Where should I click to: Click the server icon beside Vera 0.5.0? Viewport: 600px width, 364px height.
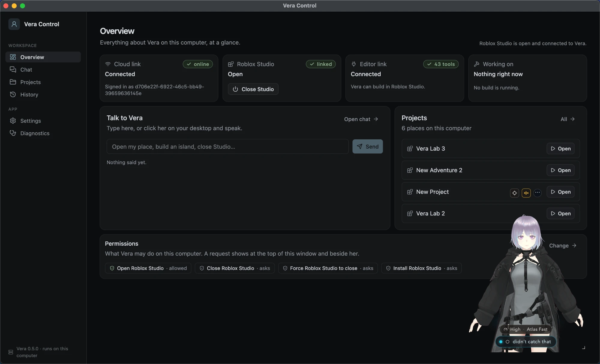(11, 352)
